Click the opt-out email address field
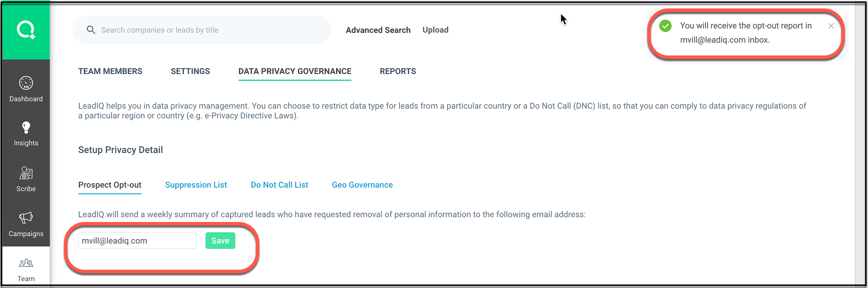 (137, 241)
